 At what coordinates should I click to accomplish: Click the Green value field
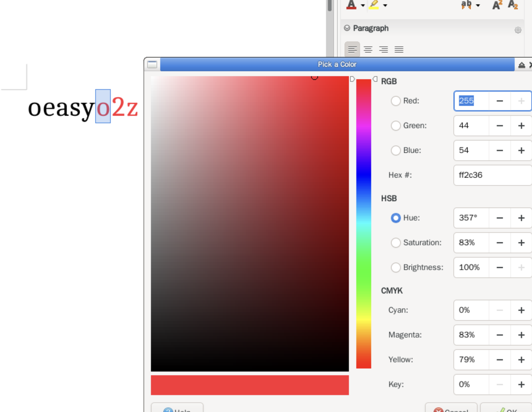tap(471, 125)
